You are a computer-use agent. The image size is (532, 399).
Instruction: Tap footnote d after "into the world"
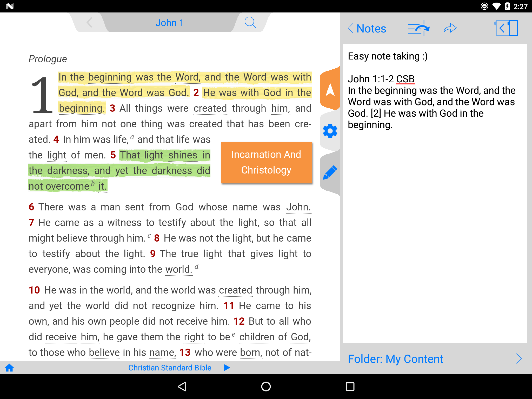click(x=197, y=267)
